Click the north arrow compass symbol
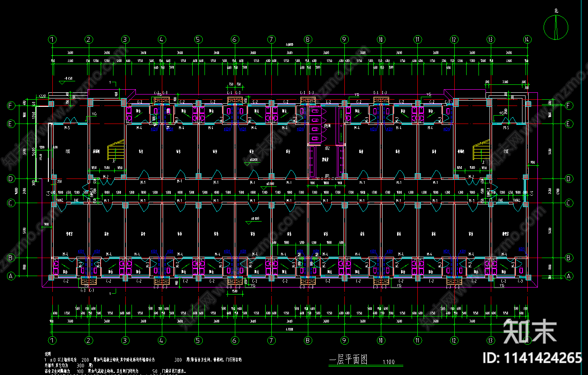Image resolution: width=588 pixels, height=375 pixels. coord(556,26)
